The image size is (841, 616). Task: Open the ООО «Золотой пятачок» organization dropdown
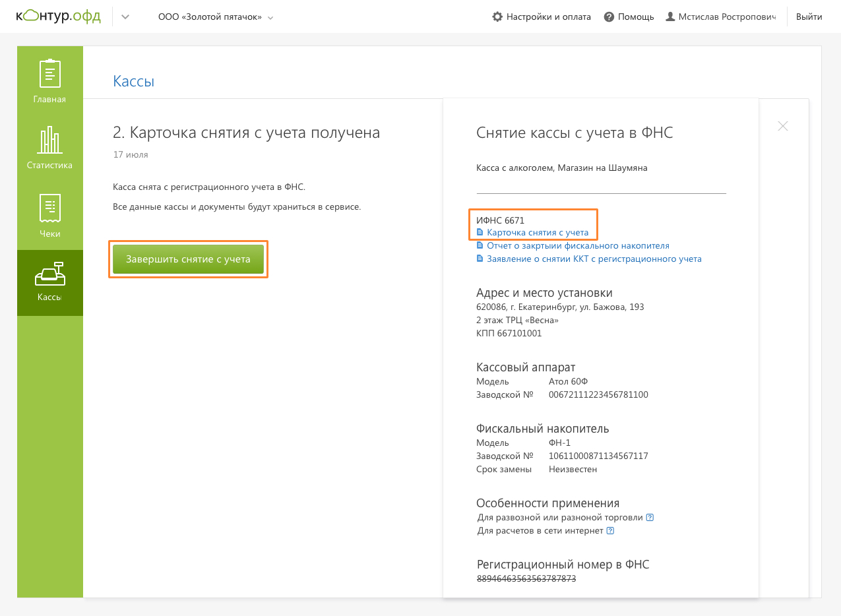click(216, 17)
